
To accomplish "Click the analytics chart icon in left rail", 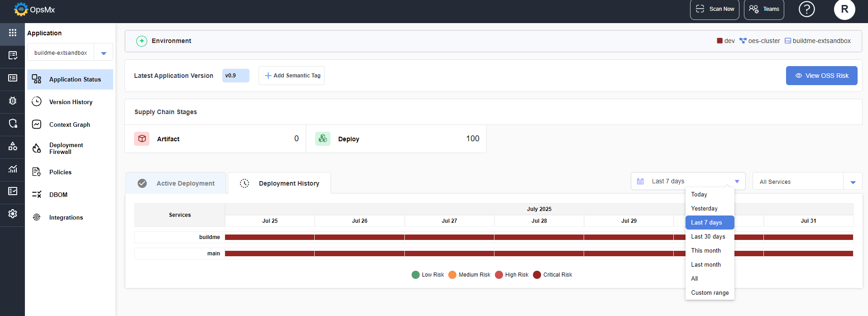I will [12, 169].
